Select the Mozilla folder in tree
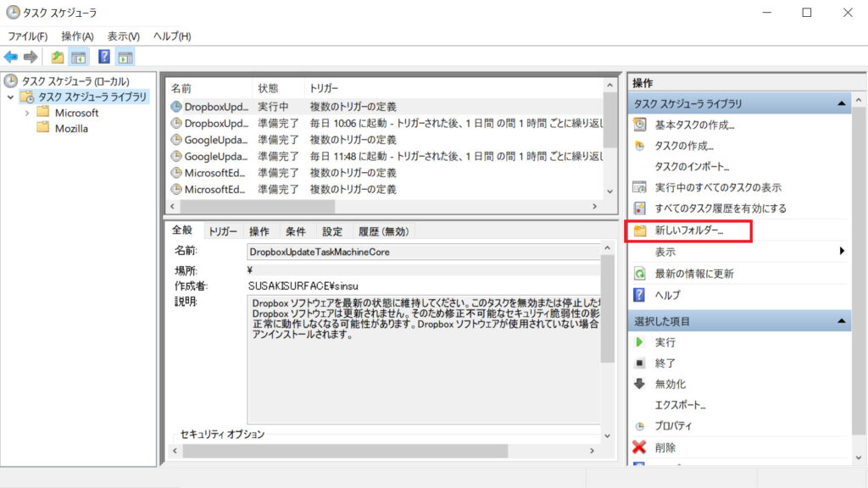Screen dimensions: 868x488 (71, 129)
